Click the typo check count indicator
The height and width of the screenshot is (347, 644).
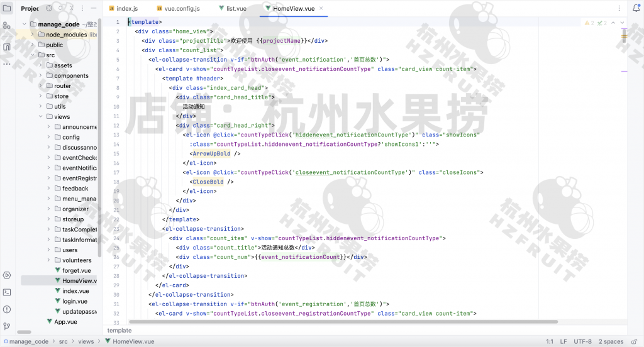(602, 23)
